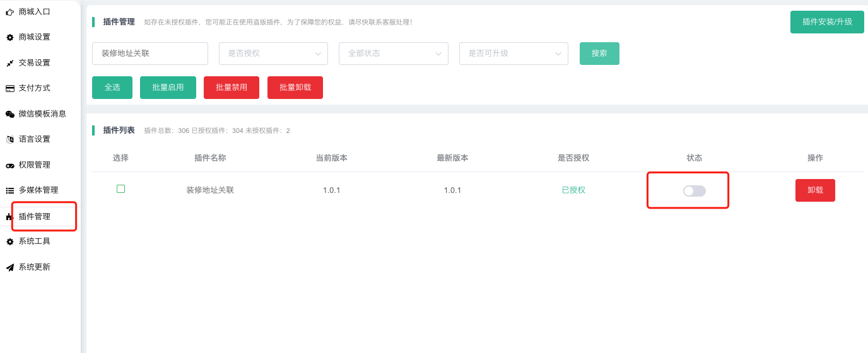
Task: Click the 商城设置 gear icon
Action: click(9, 37)
